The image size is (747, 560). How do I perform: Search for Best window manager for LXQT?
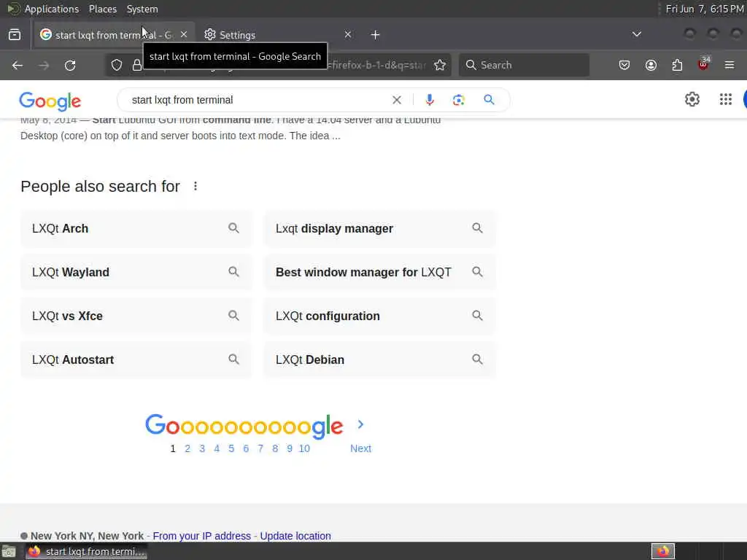click(379, 273)
